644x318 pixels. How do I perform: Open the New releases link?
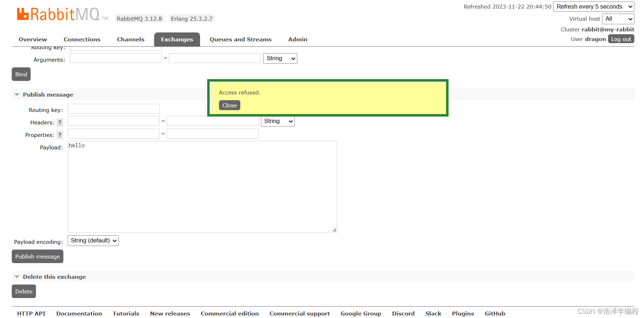click(x=170, y=313)
